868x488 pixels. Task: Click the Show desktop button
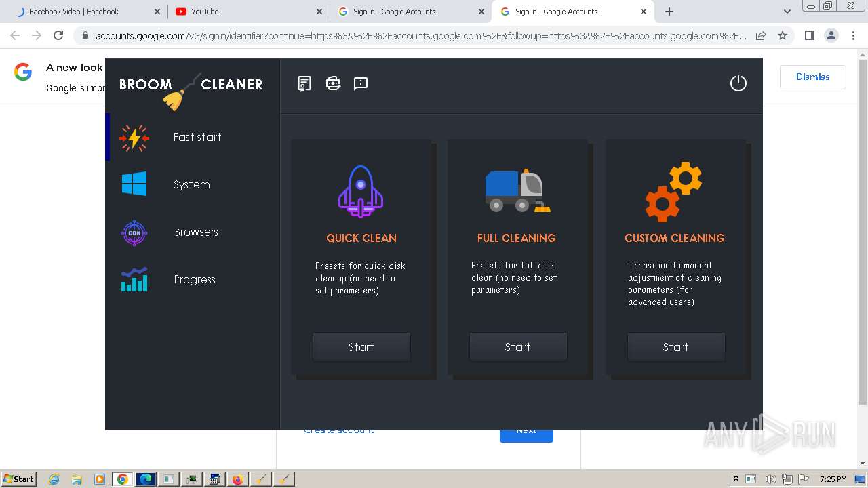coord(860,479)
